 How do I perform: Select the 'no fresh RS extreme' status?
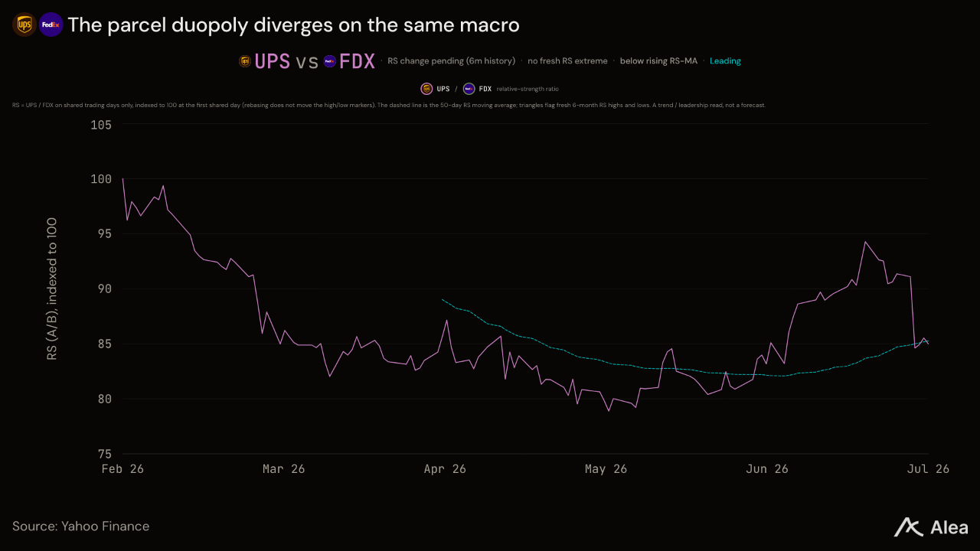[x=567, y=60]
